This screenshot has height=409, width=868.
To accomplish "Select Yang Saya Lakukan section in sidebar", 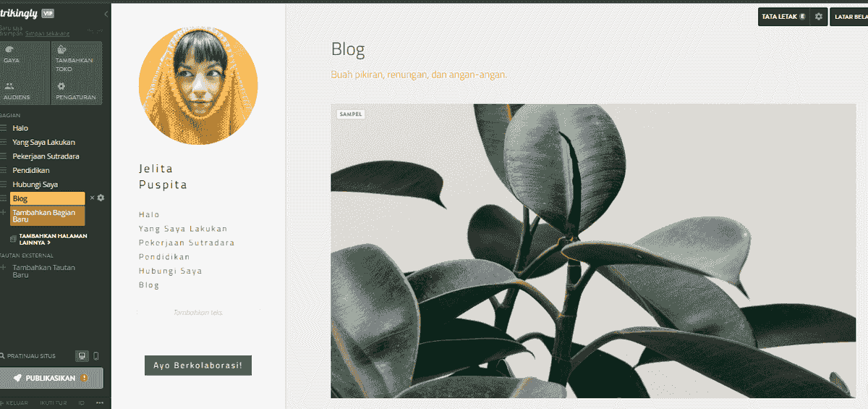I will click(43, 142).
